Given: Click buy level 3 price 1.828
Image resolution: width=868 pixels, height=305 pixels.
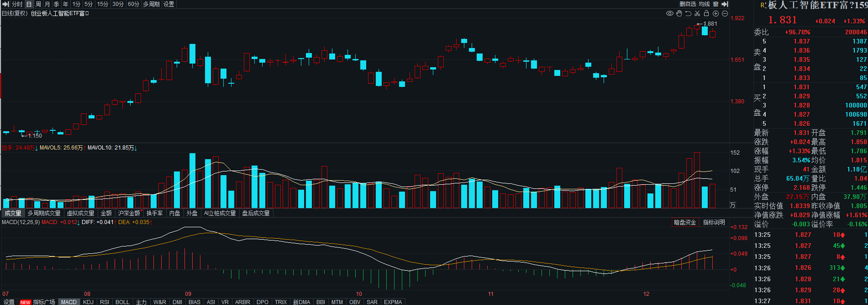Looking at the screenshot, I should pyautogui.click(x=802, y=105).
